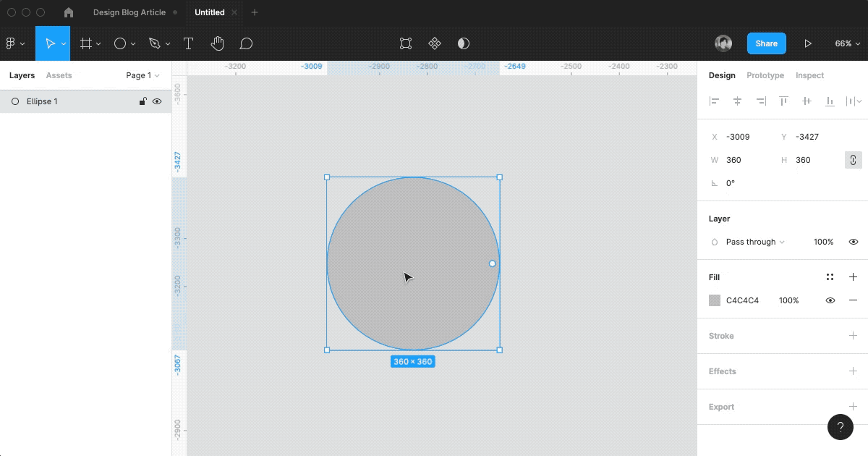Viewport: 868px width, 456px height.
Task: Switch to the Assets tab
Action: point(59,75)
